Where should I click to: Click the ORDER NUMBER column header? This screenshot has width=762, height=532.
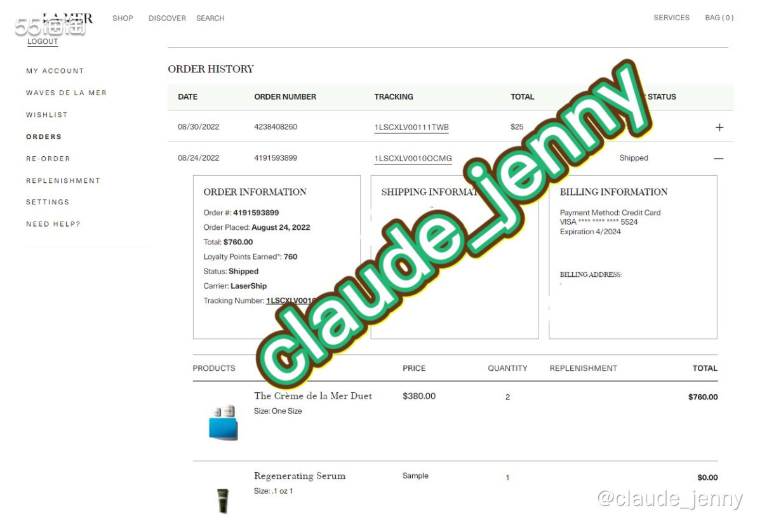[285, 97]
